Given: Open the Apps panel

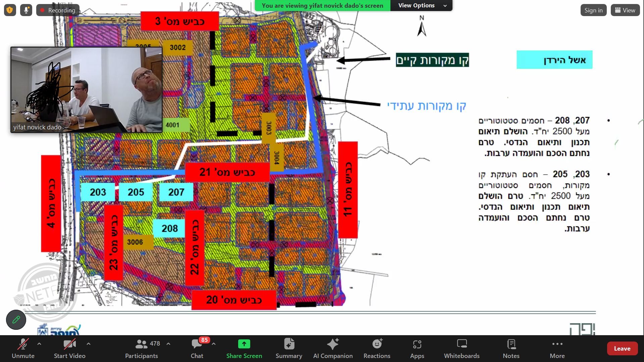Looking at the screenshot, I should click(x=417, y=348).
